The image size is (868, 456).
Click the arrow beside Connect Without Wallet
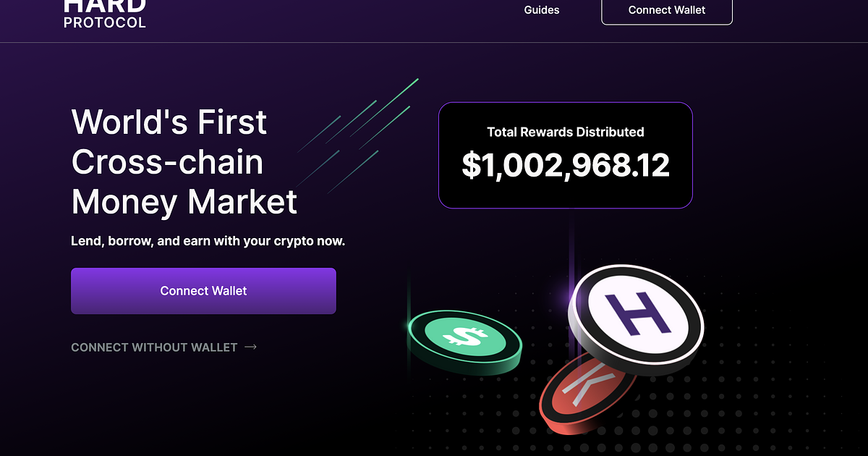pos(251,347)
